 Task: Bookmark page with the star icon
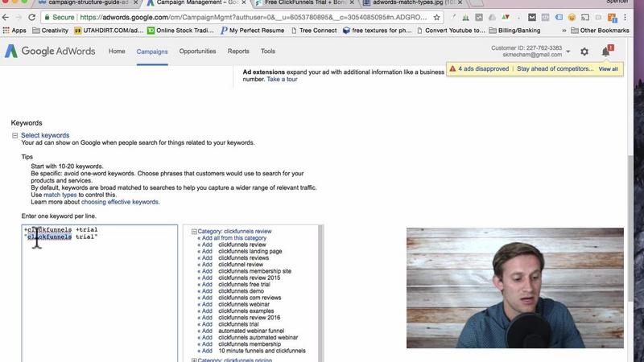(x=436, y=17)
